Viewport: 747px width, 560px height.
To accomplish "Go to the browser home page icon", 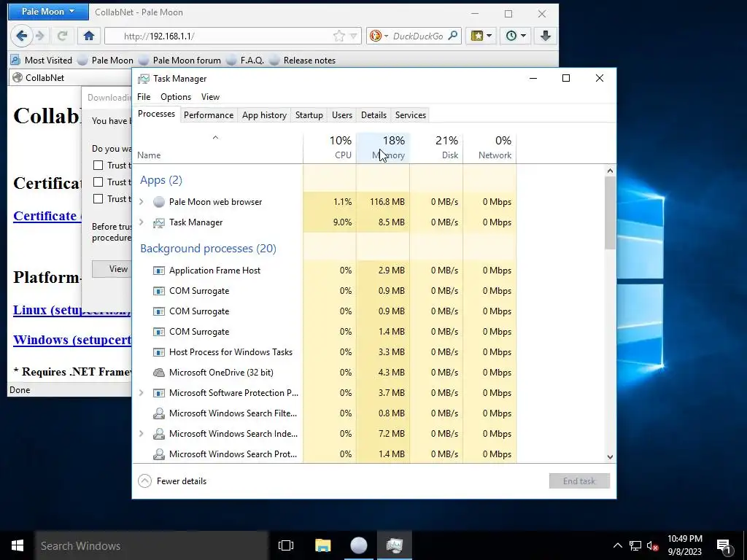I will click(x=89, y=36).
